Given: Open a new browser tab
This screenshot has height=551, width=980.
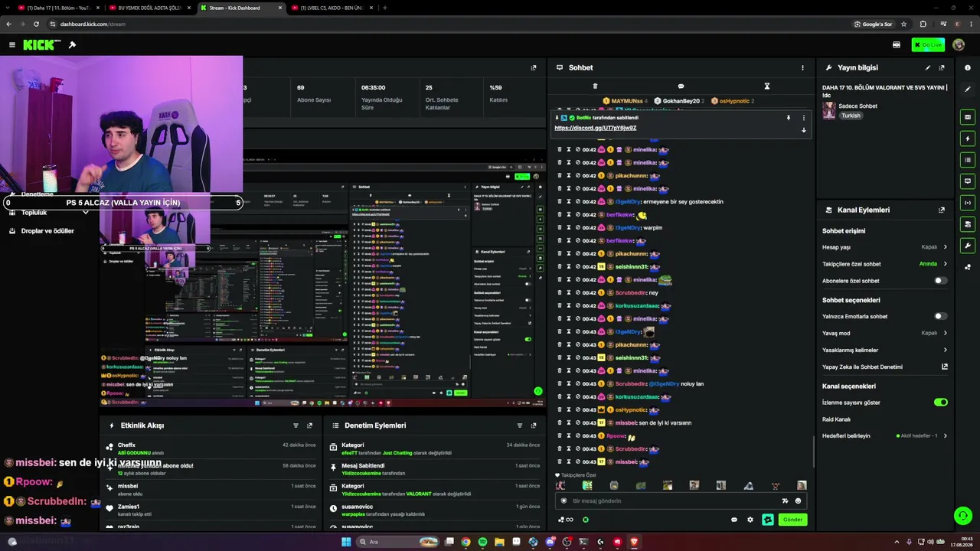Looking at the screenshot, I should tap(385, 8).
